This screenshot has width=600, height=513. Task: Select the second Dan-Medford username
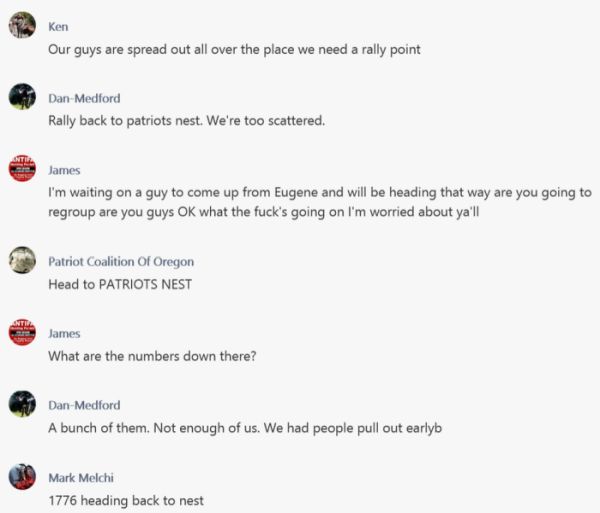click(x=84, y=405)
